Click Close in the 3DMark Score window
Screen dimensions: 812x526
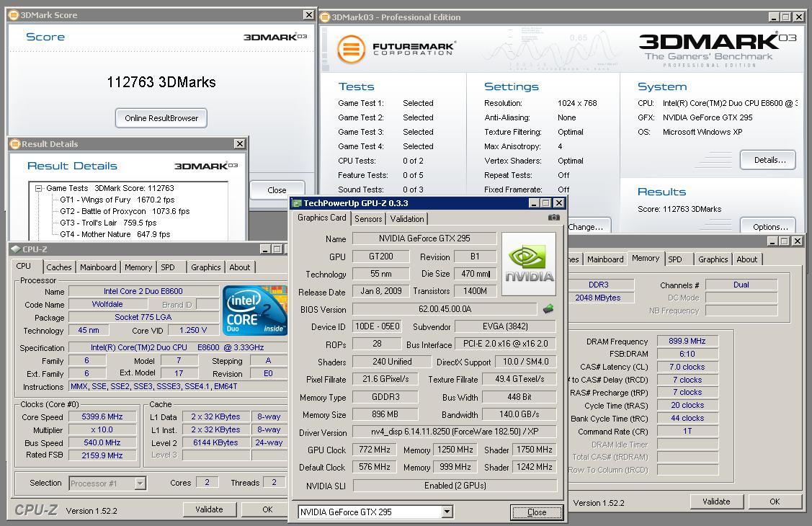point(277,190)
